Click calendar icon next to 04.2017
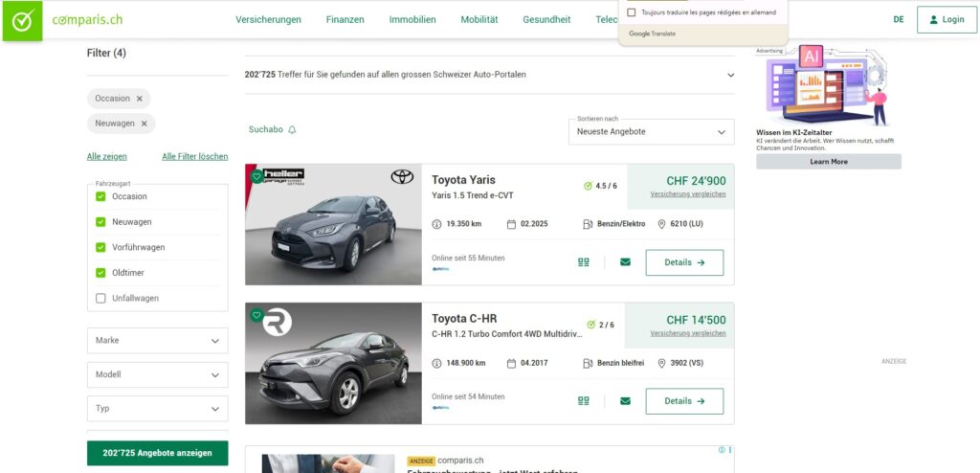Screen dimensions: 980x473 pos(511,363)
